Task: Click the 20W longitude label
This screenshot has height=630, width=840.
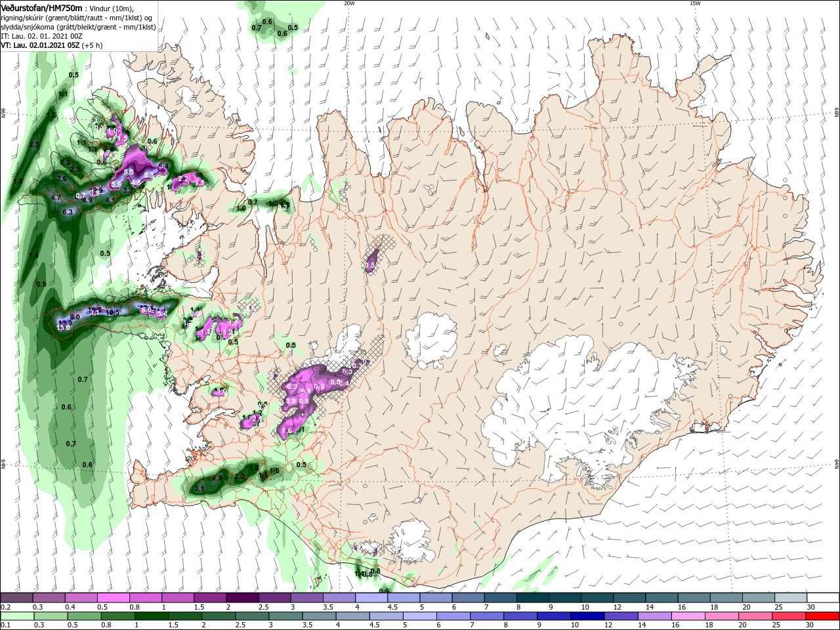Action: pos(349,3)
